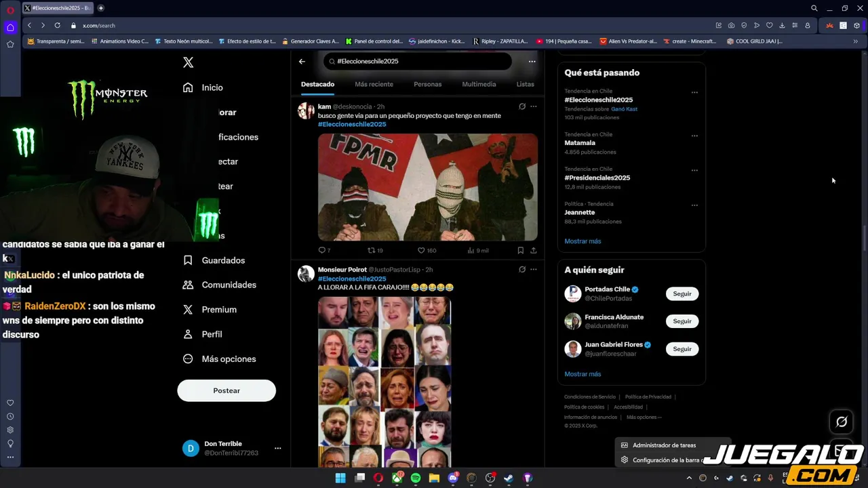
Task: Open search options three-dot menu
Action: pyautogui.click(x=532, y=61)
